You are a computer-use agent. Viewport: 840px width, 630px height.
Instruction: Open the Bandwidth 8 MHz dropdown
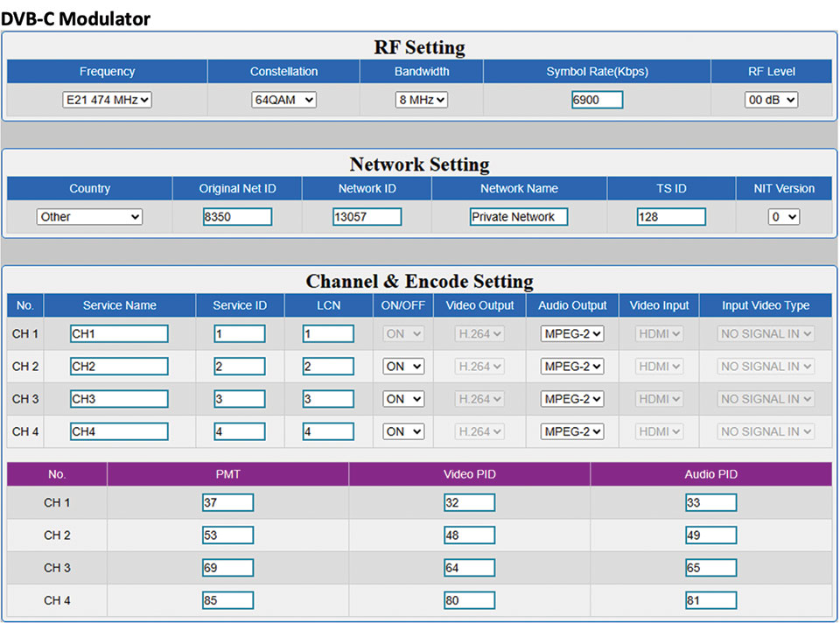[x=421, y=100]
